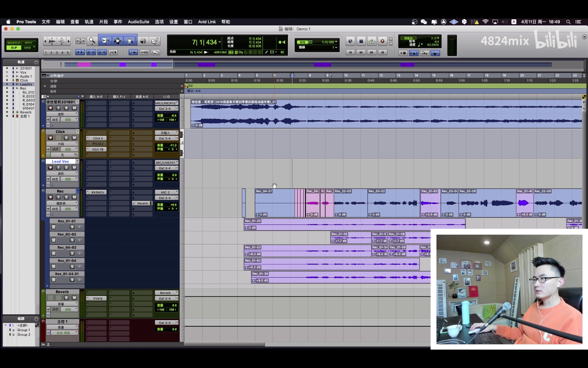The width and height of the screenshot is (588, 368).
Task: Select the LeadVx track in track list
Action: click(26, 84)
